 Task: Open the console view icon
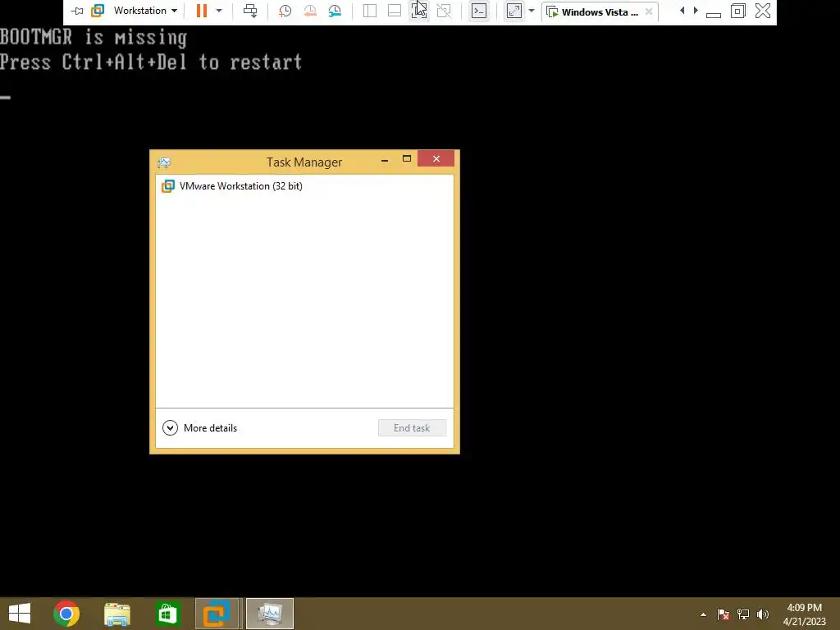click(479, 11)
